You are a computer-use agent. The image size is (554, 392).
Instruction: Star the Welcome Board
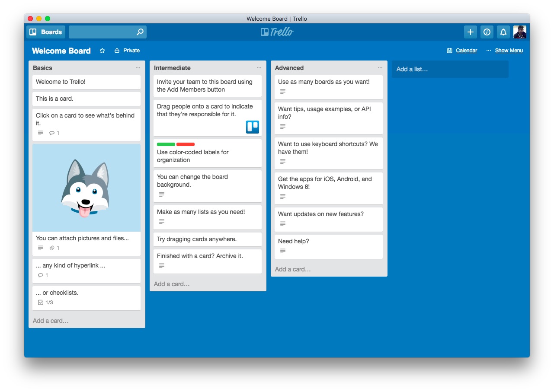click(x=102, y=51)
